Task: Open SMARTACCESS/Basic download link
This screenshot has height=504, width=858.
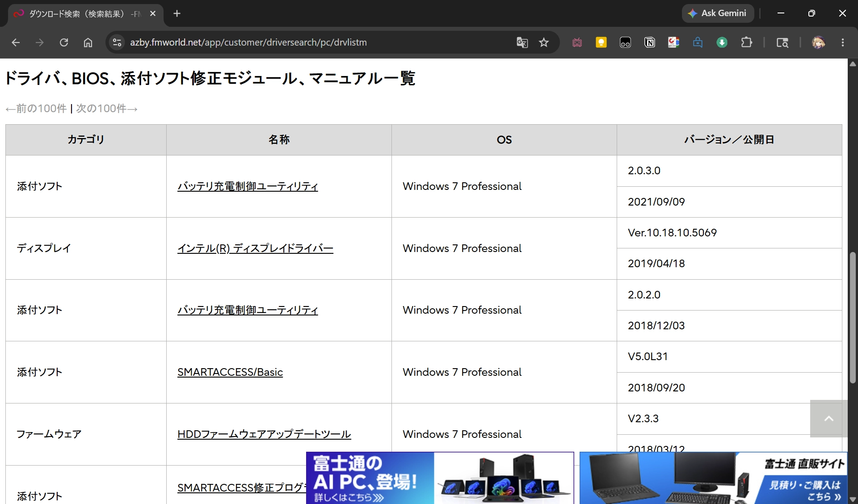Action: pos(230,372)
